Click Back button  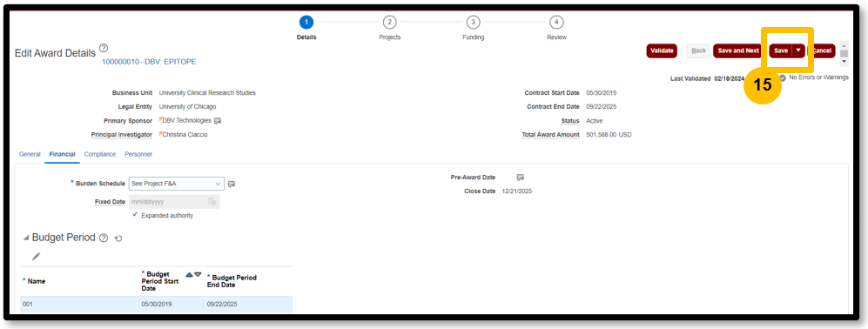click(x=698, y=50)
